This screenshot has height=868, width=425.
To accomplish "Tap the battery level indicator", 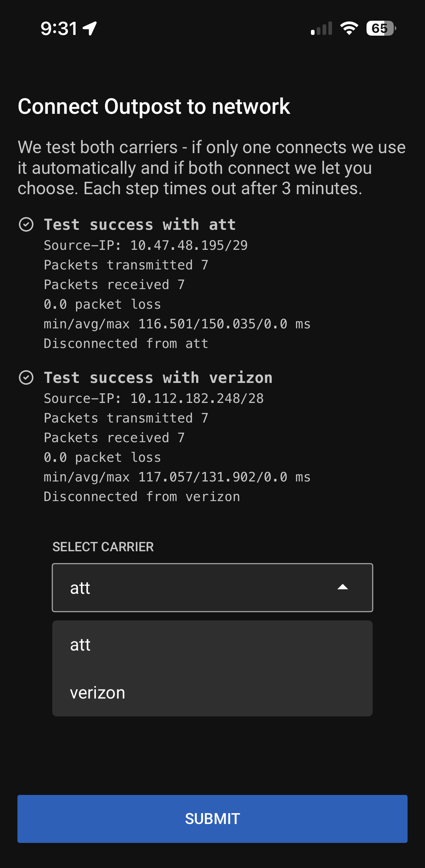I will pyautogui.click(x=381, y=28).
